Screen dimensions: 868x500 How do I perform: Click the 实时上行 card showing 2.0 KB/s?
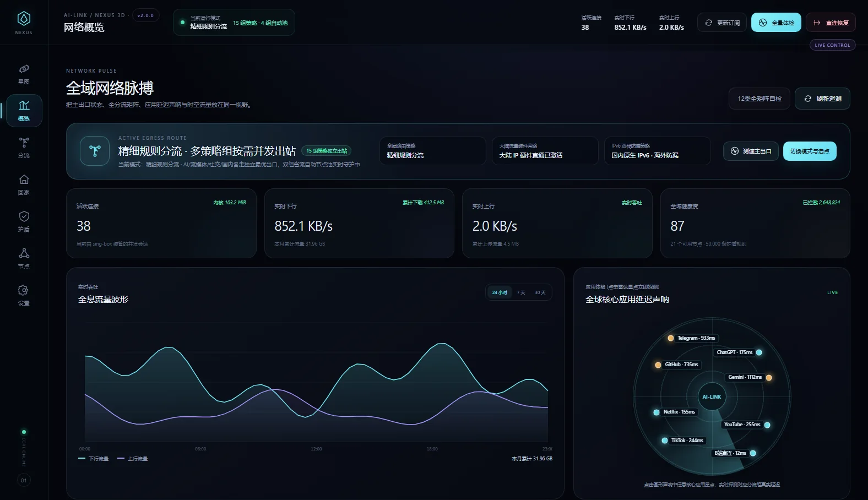[x=557, y=223]
